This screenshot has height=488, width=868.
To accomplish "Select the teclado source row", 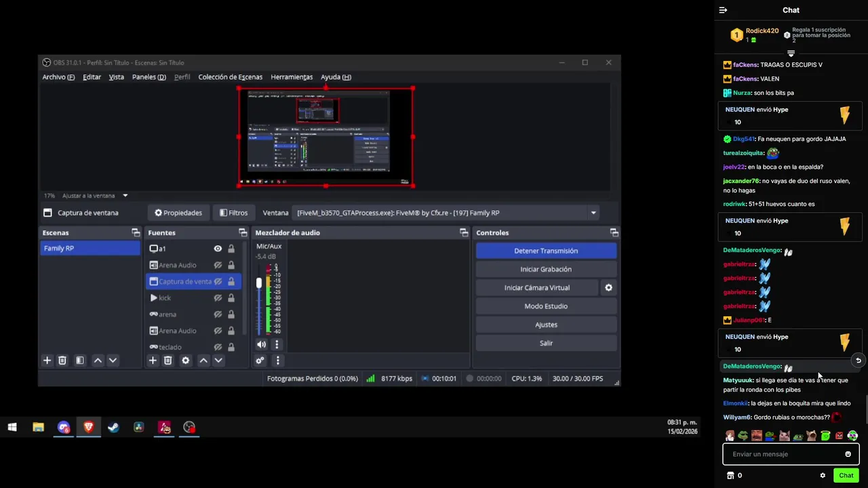I will pyautogui.click(x=194, y=347).
